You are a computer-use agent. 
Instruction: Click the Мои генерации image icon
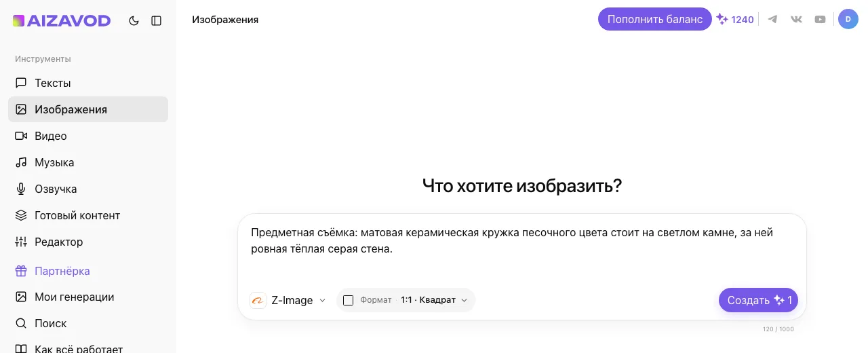(x=21, y=297)
